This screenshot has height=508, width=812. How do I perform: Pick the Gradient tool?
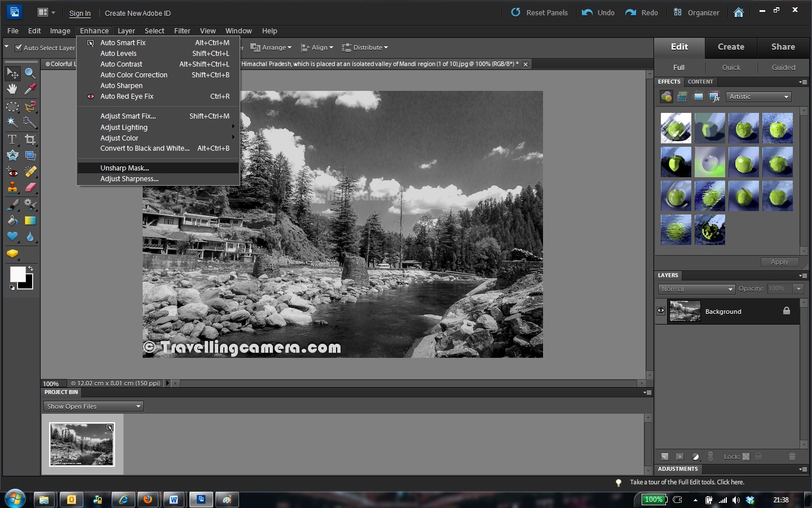coord(29,220)
